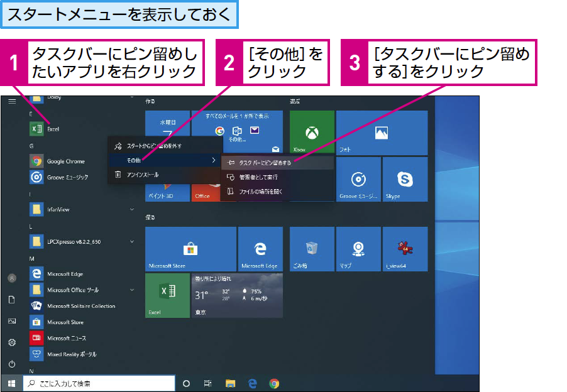Open the user account icon in Start rail

(12, 278)
